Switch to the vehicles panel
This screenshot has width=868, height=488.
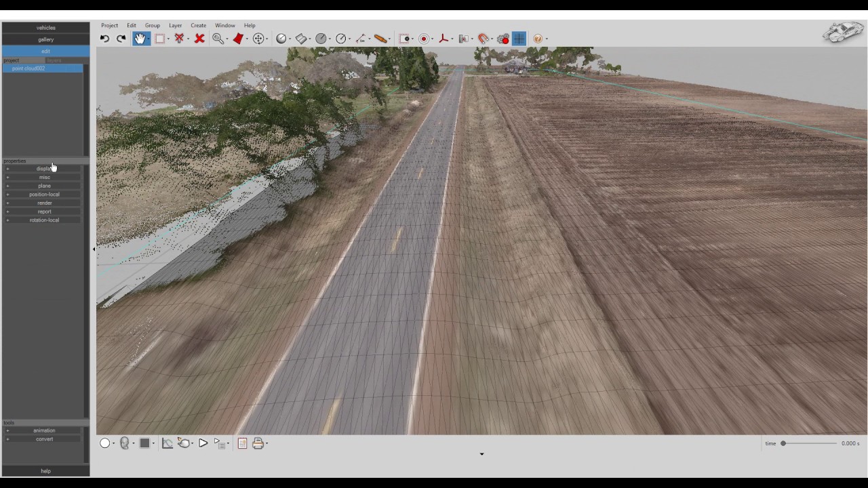pos(46,28)
